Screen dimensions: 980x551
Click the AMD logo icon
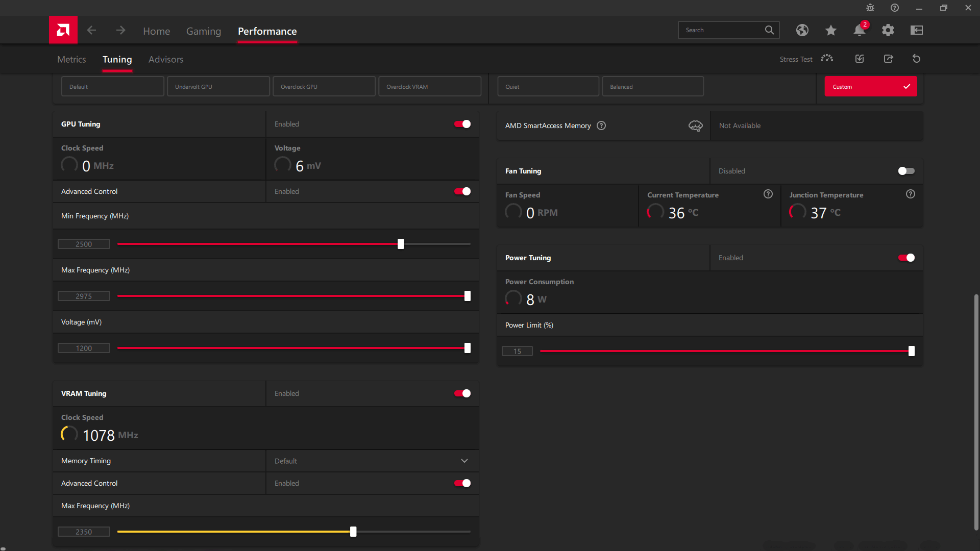coord(63,30)
